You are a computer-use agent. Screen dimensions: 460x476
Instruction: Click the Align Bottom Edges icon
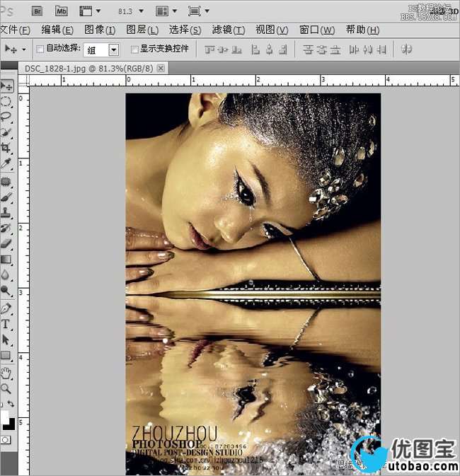(x=236, y=50)
